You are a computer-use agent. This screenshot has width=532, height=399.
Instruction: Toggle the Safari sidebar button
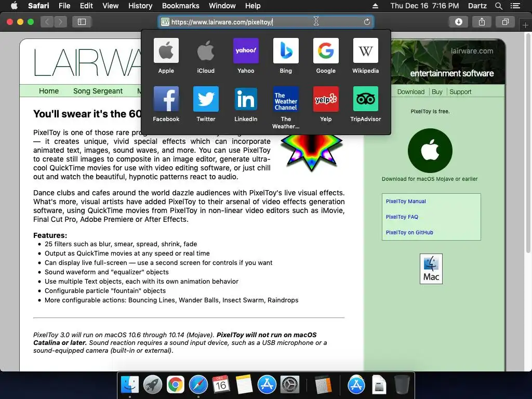click(82, 22)
